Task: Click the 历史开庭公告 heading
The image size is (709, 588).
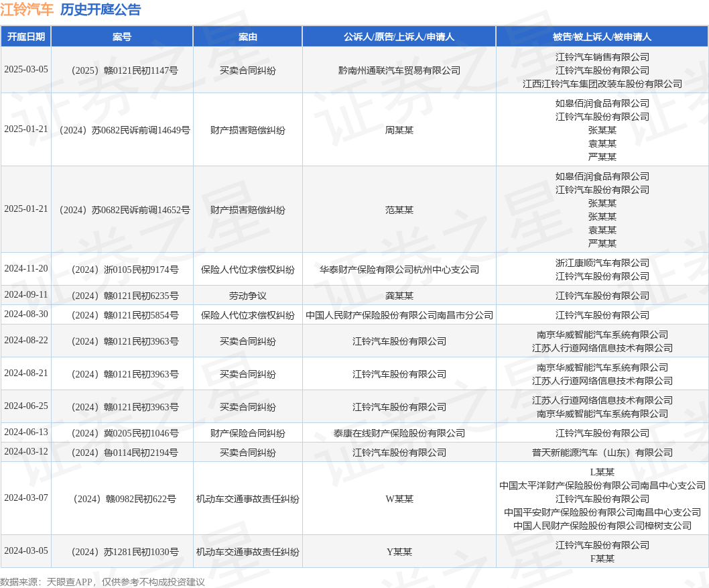Action: point(101,9)
